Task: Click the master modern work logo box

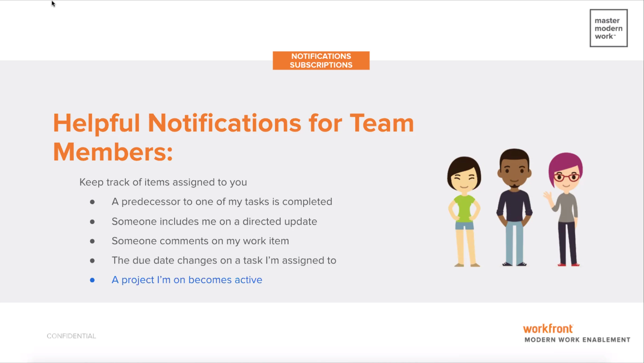Action: 608,28
